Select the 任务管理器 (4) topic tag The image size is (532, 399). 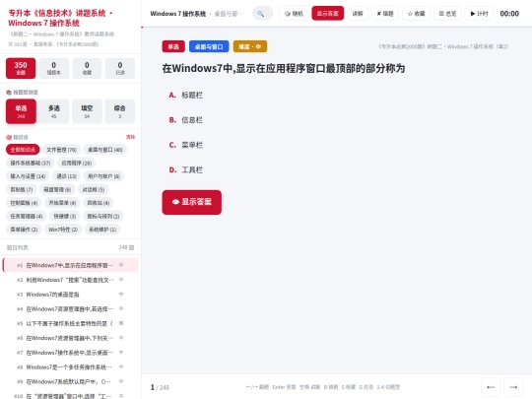pos(27,216)
